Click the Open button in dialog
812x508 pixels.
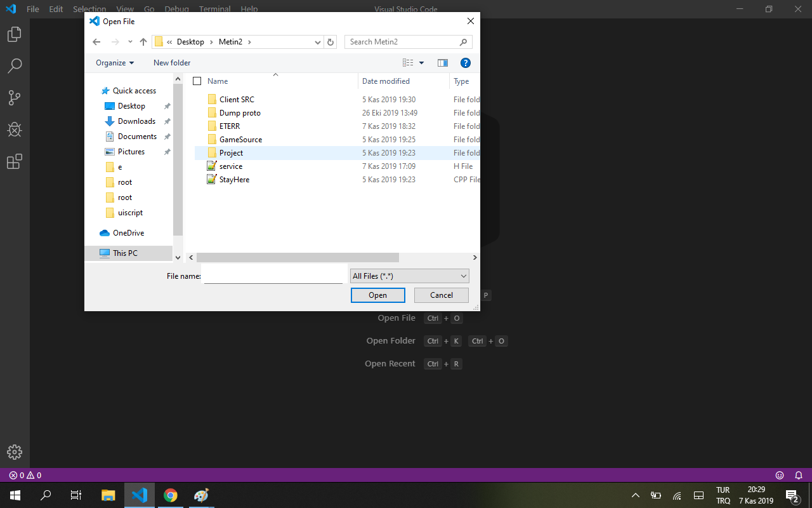pos(378,295)
